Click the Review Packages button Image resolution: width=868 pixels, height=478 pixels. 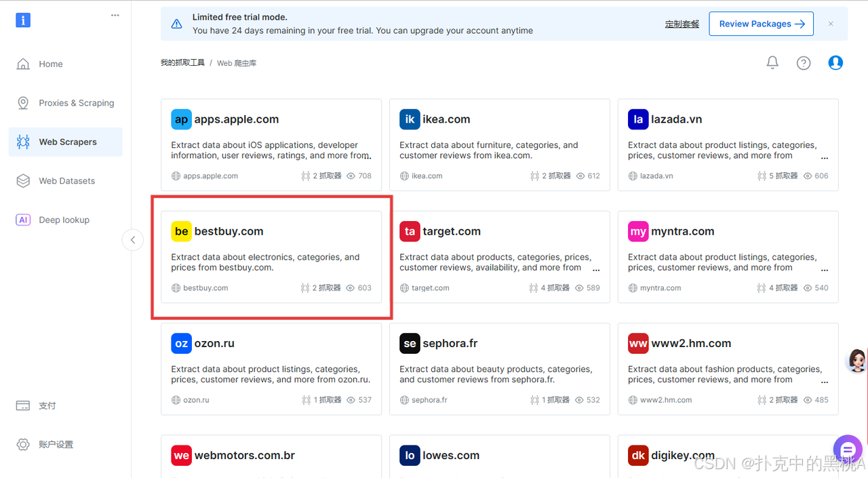(x=762, y=24)
